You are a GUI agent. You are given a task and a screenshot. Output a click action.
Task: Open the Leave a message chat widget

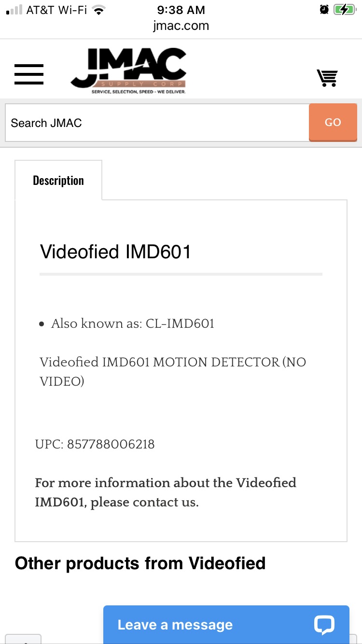pos(226,625)
